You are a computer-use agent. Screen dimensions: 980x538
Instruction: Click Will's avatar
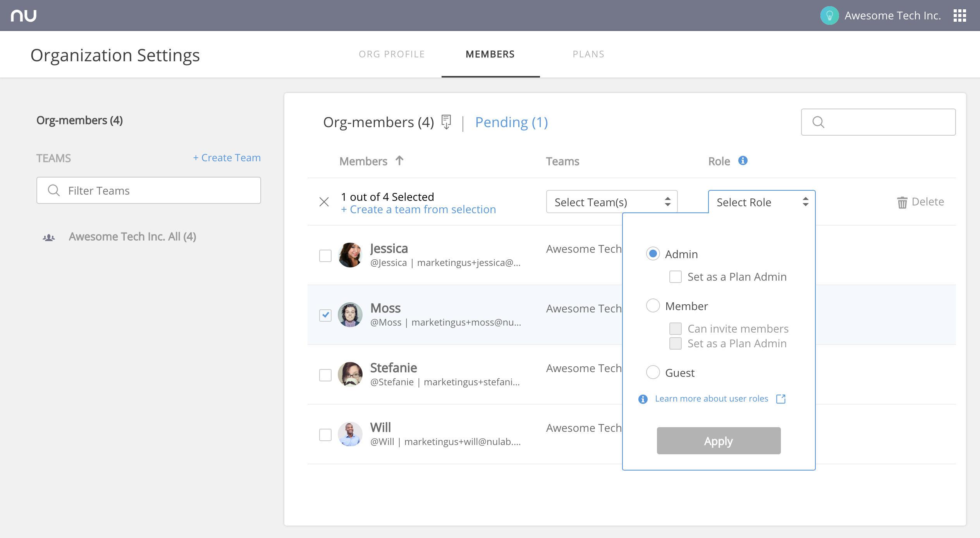pyautogui.click(x=350, y=434)
